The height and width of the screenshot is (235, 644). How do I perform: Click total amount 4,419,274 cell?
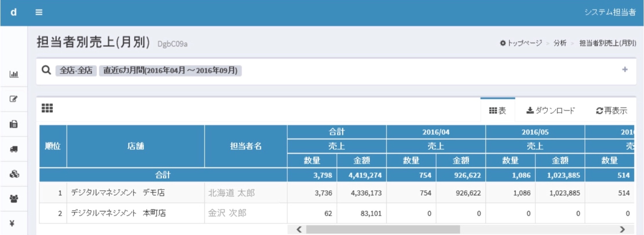pos(361,175)
